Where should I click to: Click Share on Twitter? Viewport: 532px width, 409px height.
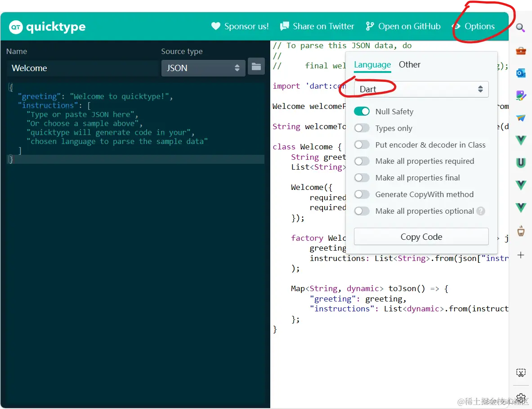pos(317,26)
